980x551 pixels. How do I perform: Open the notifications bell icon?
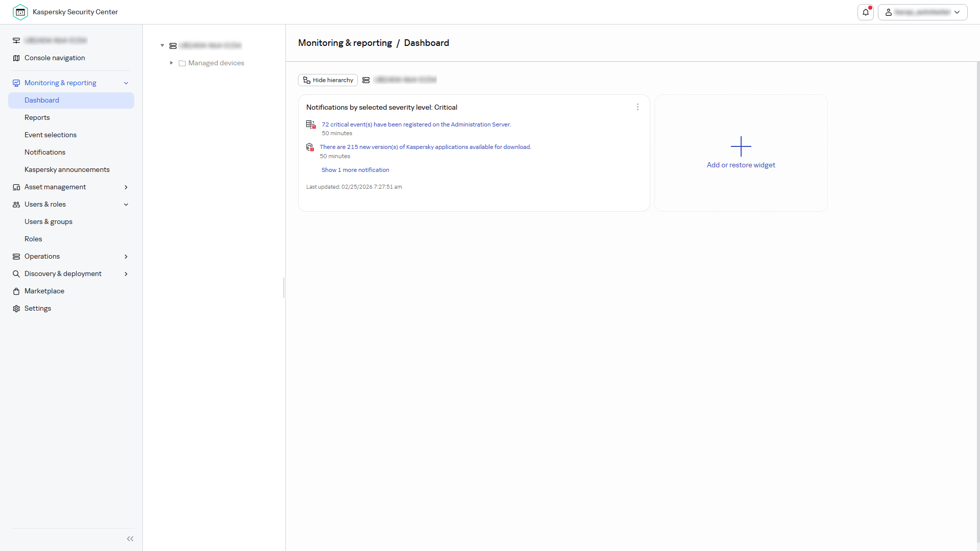[x=866, y=12]
